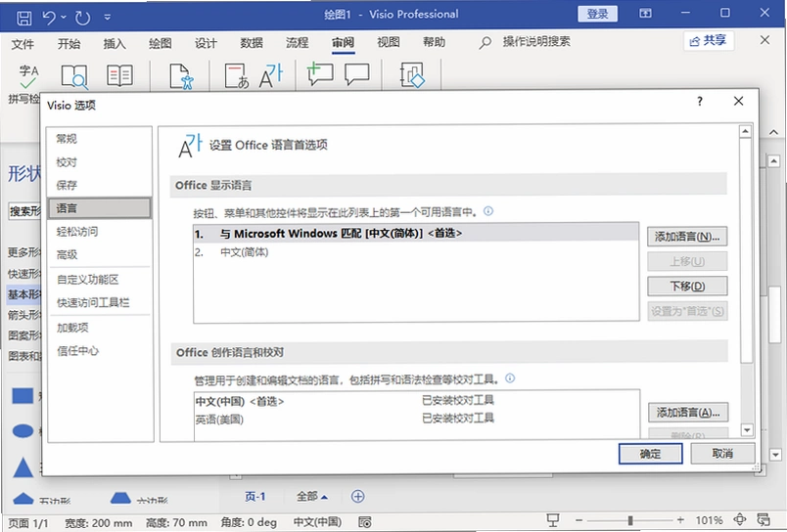Click the dialog scrollbar down arrow
The image size is (787, 532).
point(746,429)
